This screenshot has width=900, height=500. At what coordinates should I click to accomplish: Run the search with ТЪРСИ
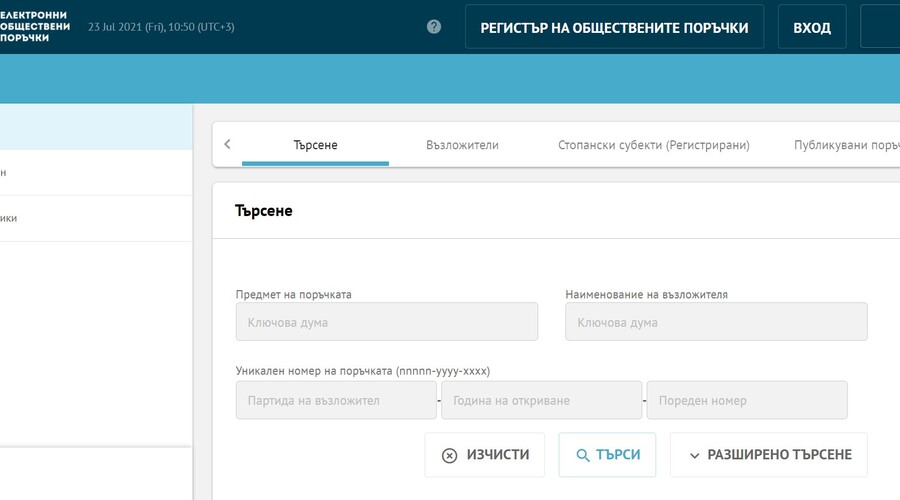pos(607,455)
